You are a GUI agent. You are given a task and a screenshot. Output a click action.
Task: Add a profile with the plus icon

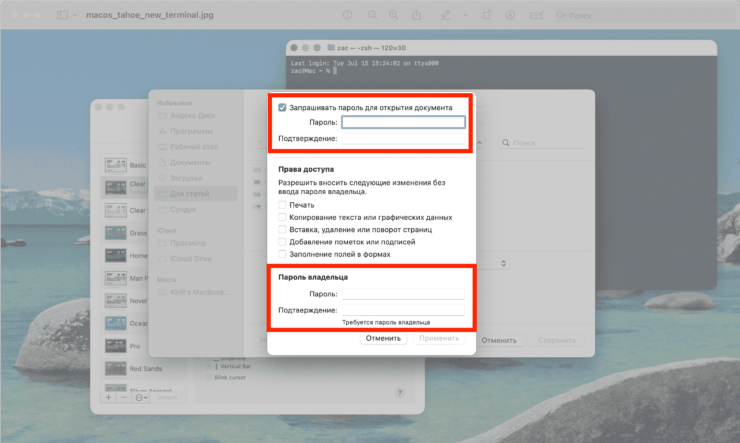[x=108, y=397]
